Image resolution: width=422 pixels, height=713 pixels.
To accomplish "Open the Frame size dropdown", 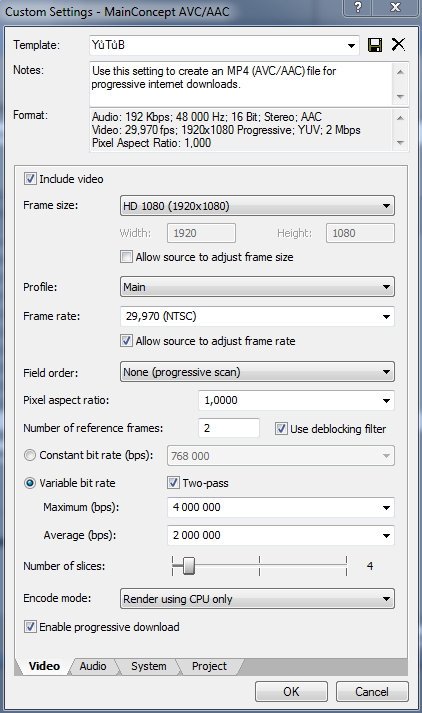I will pyautogui.click(x=257, y=206).
